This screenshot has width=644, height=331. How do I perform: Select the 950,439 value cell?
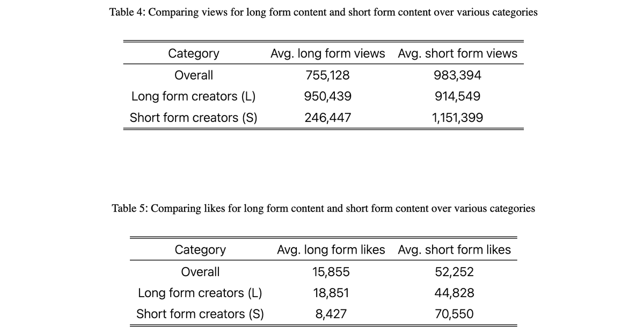point(327,97)
